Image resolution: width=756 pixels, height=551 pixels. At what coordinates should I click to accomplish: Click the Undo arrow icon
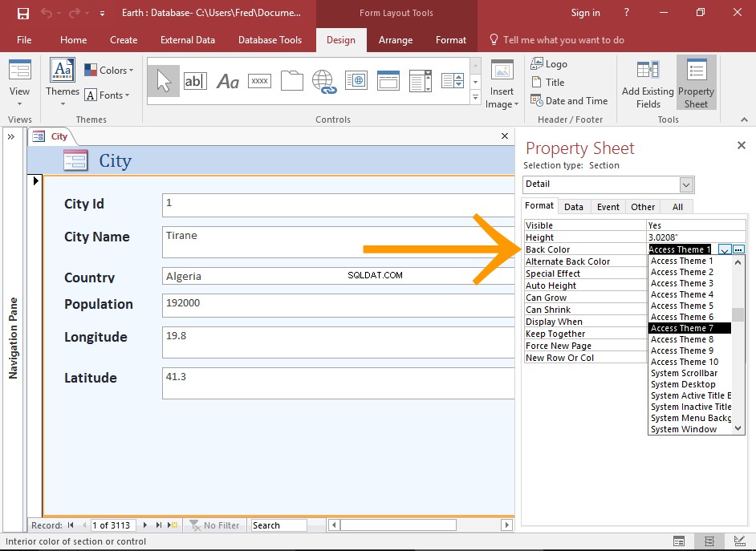47,13
